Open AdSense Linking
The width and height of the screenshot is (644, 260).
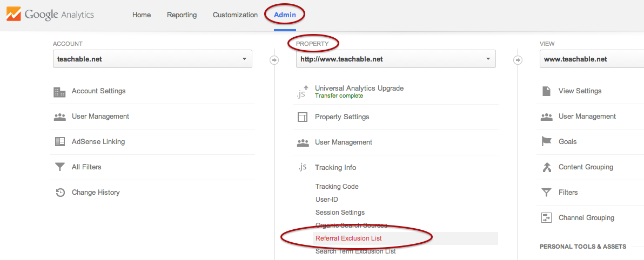(x=98, y=142)
